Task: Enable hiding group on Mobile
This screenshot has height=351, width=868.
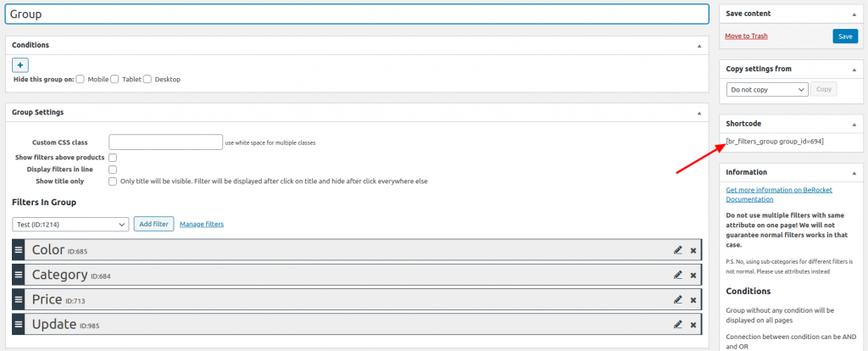Action: pyautogui.click(x=81, y=80)
